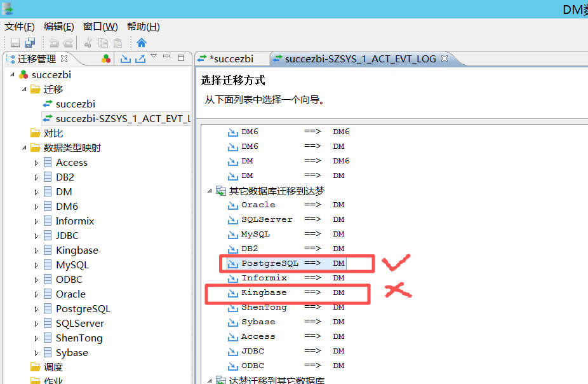Expand the Sybase type mapping node
Image resolution: width=588 pixels, height=384 pixels.
point(36,353)
